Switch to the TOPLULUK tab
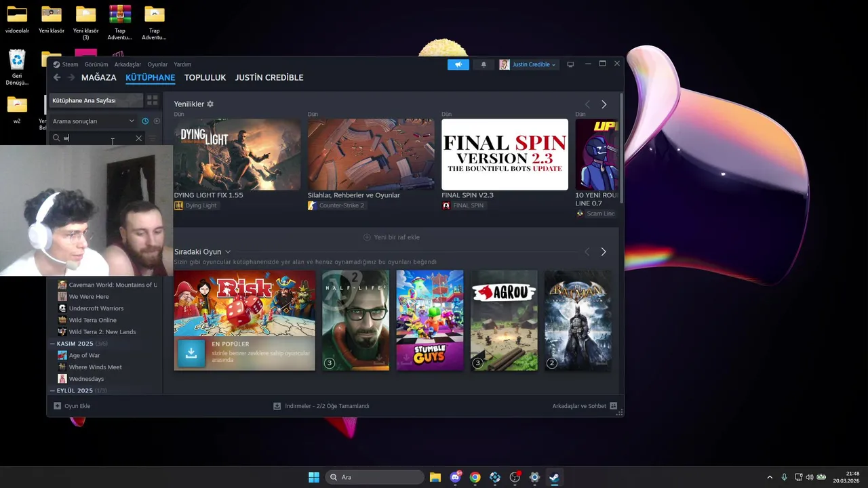This screenshot has height=488, width=868. [205, 77]
